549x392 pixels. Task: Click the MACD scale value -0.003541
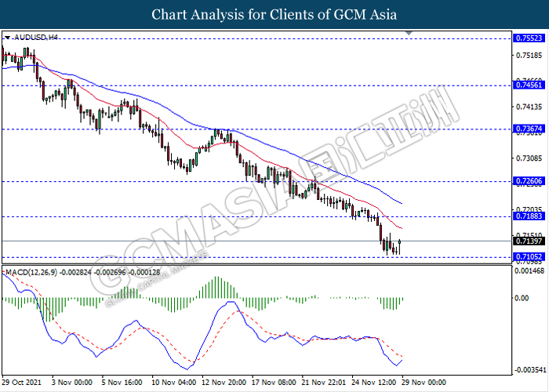click(530, 370)
